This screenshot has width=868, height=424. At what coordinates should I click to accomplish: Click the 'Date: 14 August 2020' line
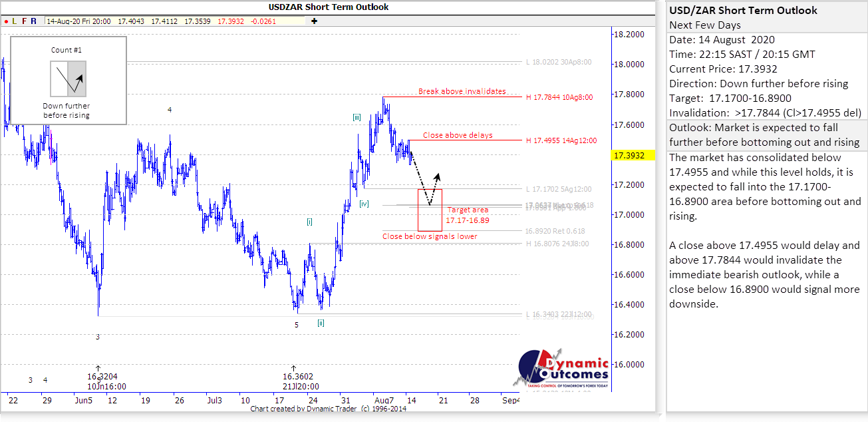tap(722, 40)
